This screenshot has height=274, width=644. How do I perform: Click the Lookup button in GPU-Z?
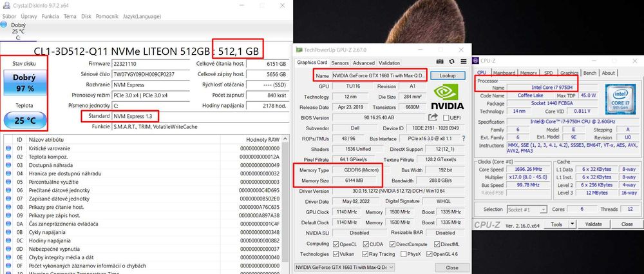pos(448,75)
